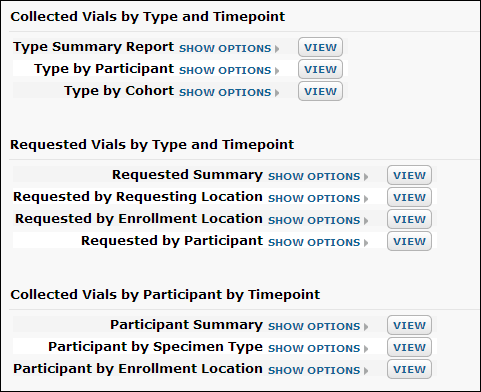
Task: Expand options for Requested by Enrollment Location
Action: [x=318, y=220]
